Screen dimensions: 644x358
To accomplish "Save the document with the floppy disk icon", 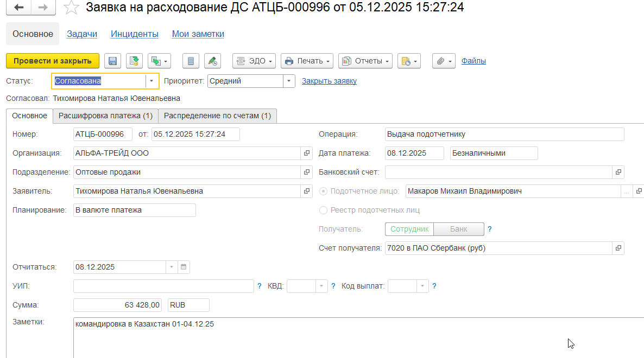I will (112, 61).
